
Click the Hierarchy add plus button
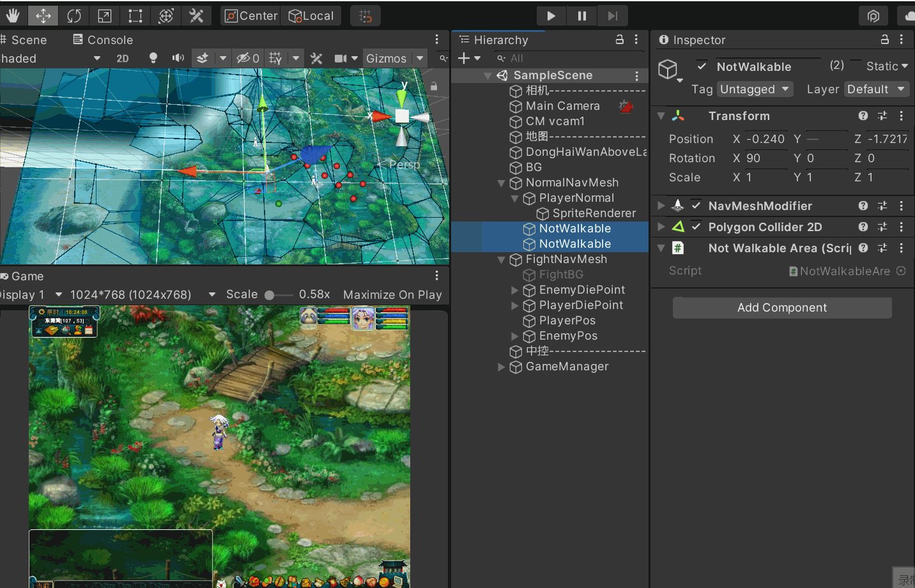coord(464,58)
